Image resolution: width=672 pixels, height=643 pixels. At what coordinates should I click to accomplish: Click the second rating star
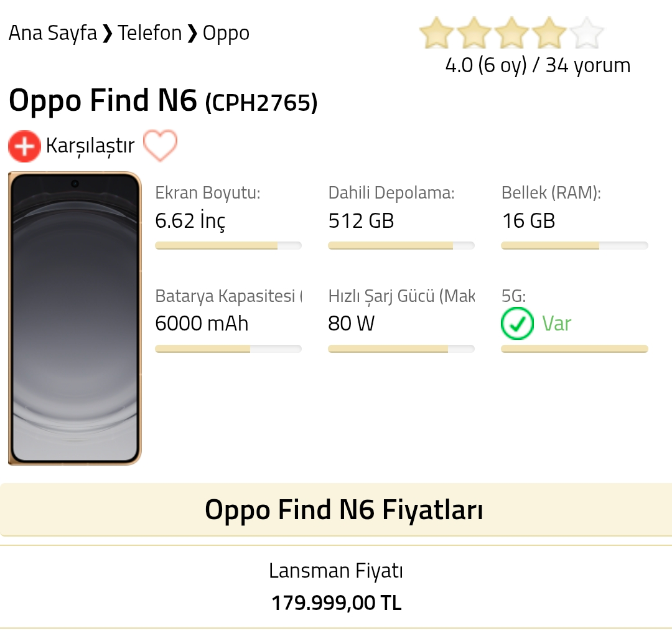[474, 32]
